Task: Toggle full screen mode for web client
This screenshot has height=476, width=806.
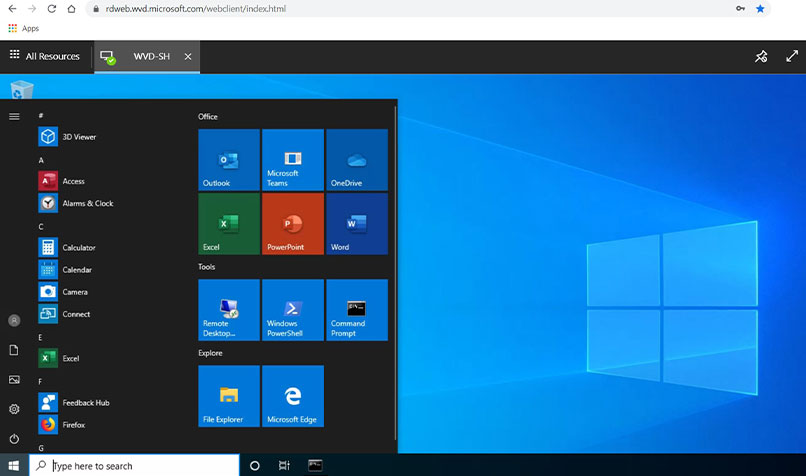Action: pyautogui.click(x=792, y=57)
